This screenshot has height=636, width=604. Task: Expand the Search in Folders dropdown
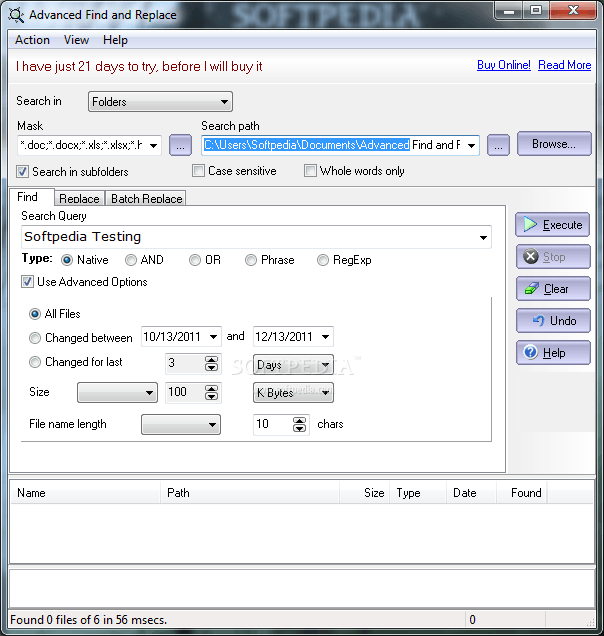pos(224,102)
